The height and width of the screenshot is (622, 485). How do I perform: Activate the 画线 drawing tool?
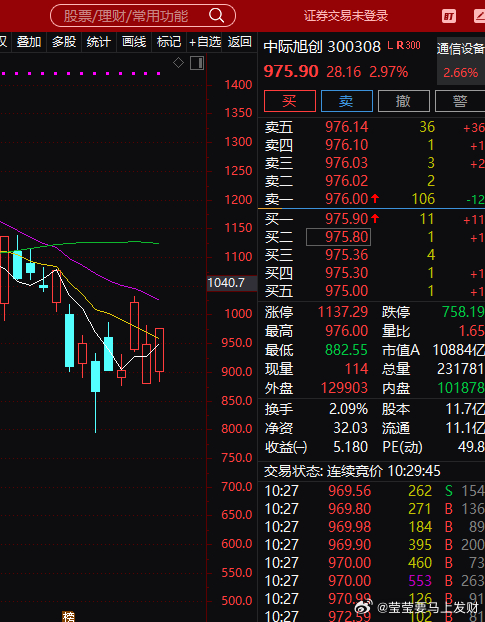point(134,42)
